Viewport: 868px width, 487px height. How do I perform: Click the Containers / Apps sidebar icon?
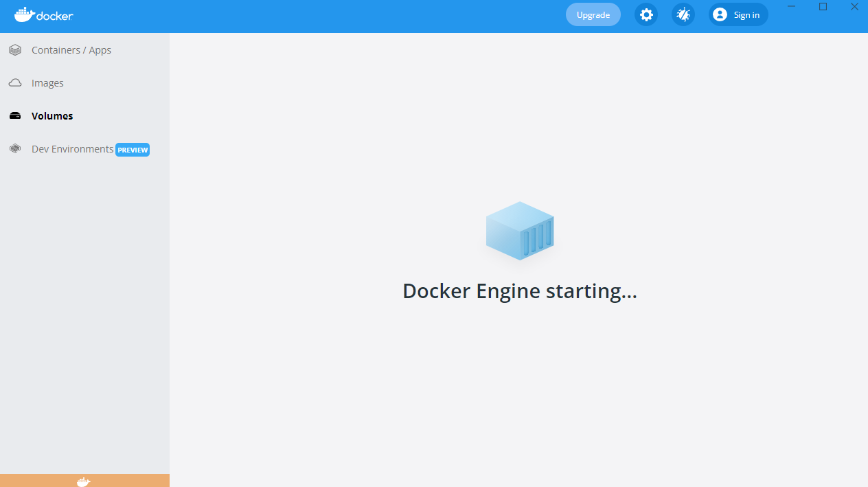(14, 49)
